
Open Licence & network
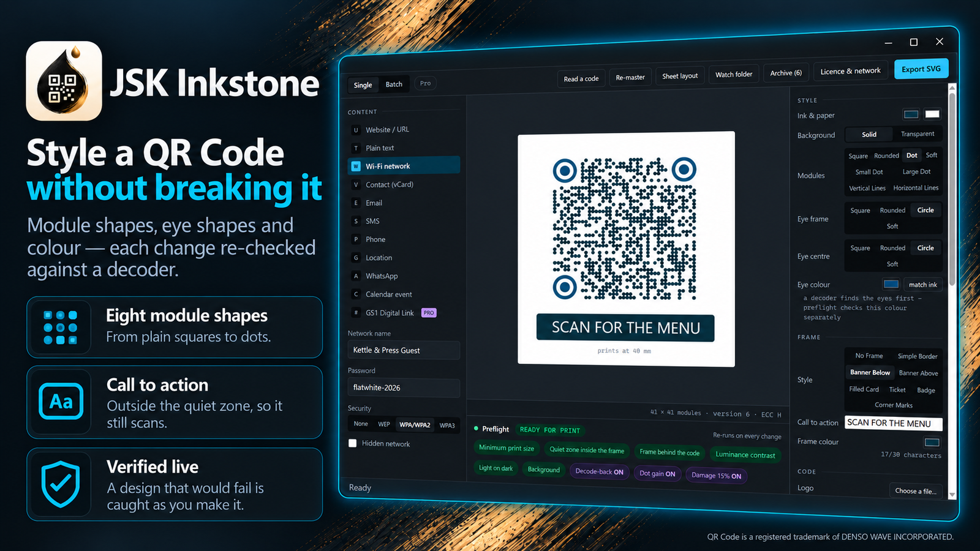click(x=850, y=71)
